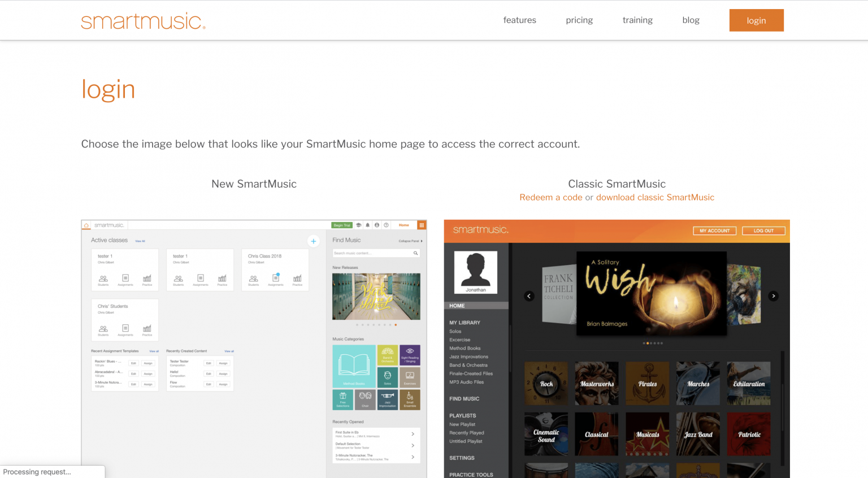Click Recently Played in Classic sidebar

point(467,433)
